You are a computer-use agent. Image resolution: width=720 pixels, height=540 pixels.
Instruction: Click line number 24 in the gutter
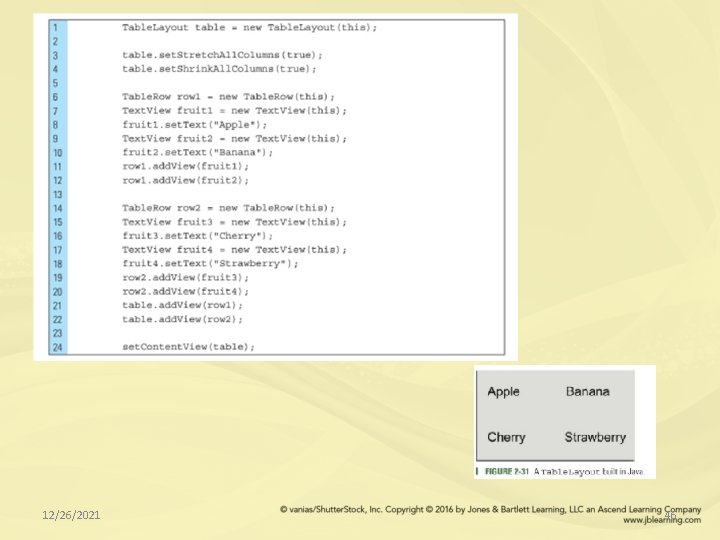[57, 347]
